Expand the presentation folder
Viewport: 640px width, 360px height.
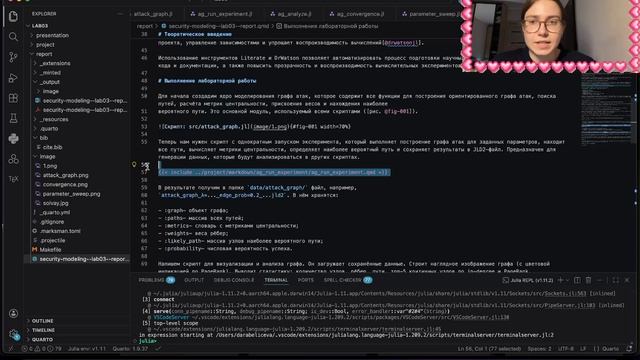[x=52, y=36]
